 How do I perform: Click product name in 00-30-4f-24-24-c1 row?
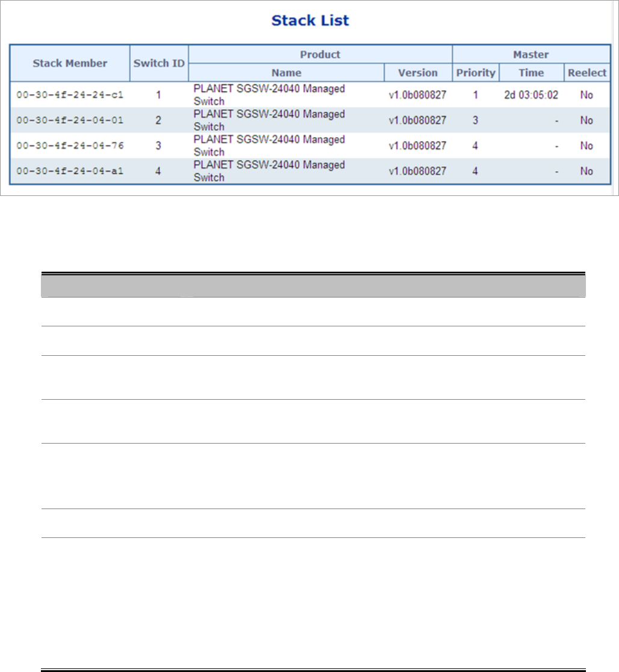(269, 95)
